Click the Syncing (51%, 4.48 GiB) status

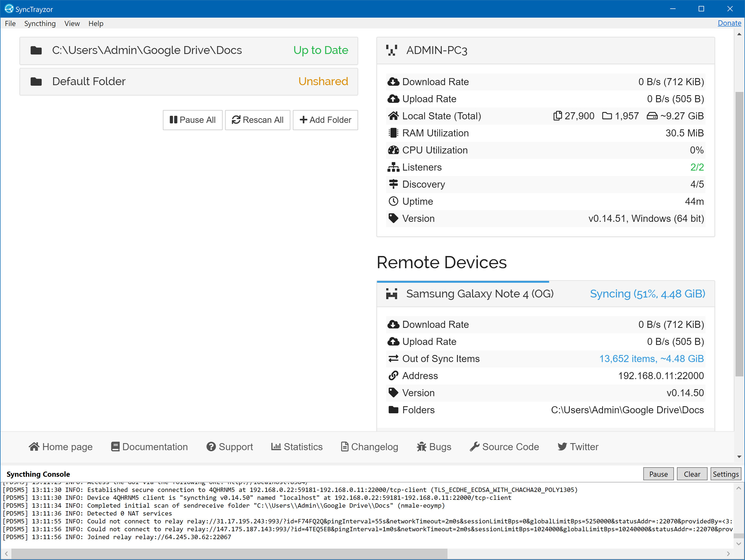pyautogui.click(x=647, y=294)
